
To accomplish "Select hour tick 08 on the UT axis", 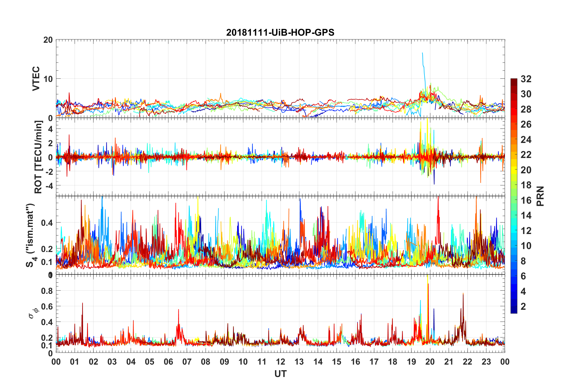I will point(206,362).
